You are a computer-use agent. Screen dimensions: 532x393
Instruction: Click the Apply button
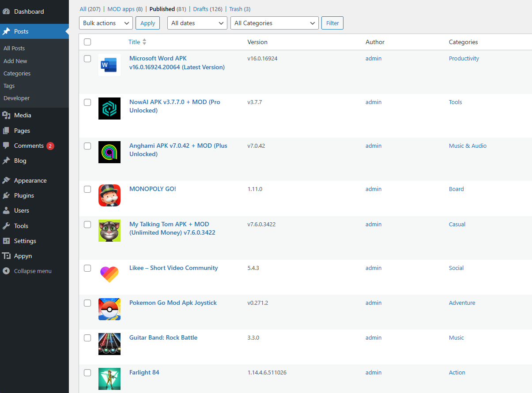pyautogui.click(x=148, y=23)
